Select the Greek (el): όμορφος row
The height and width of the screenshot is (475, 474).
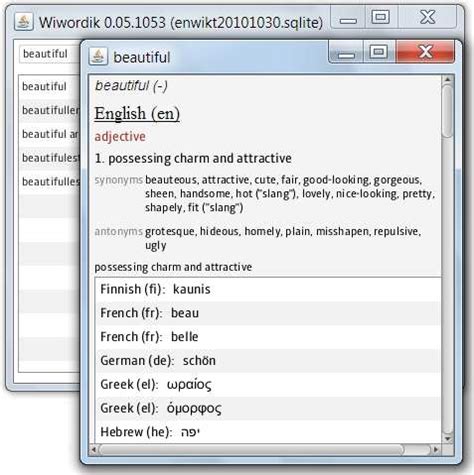pyautogui.click(x=268, y=408)
